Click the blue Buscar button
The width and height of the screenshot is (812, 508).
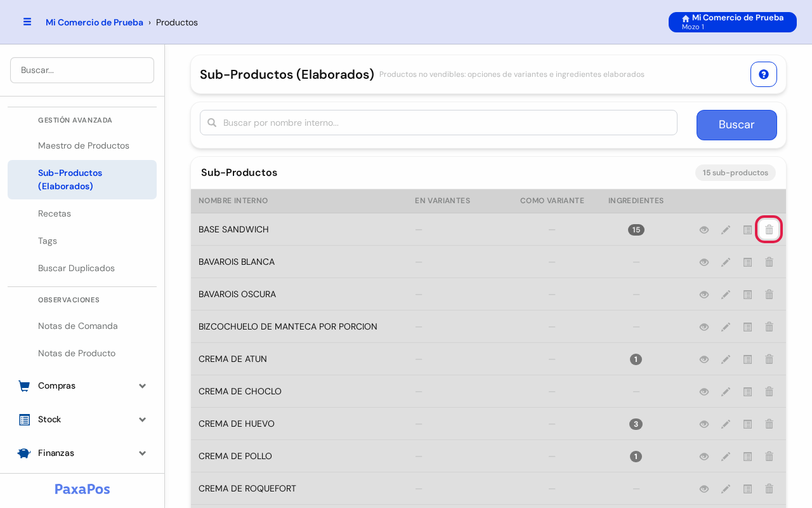tap(737, 125)
